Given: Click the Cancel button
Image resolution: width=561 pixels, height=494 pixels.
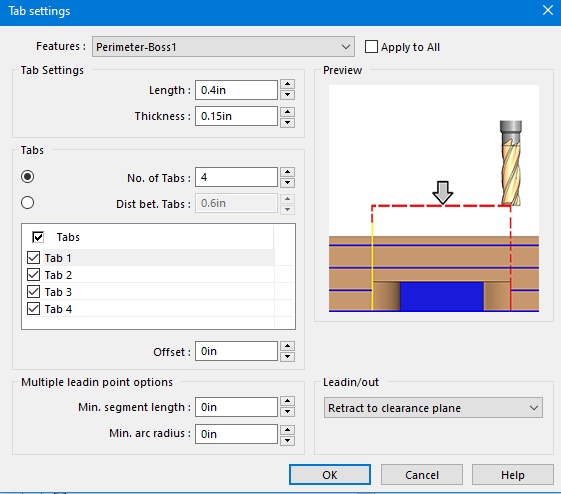Looking at the screenshot, I should pos(421,475).
